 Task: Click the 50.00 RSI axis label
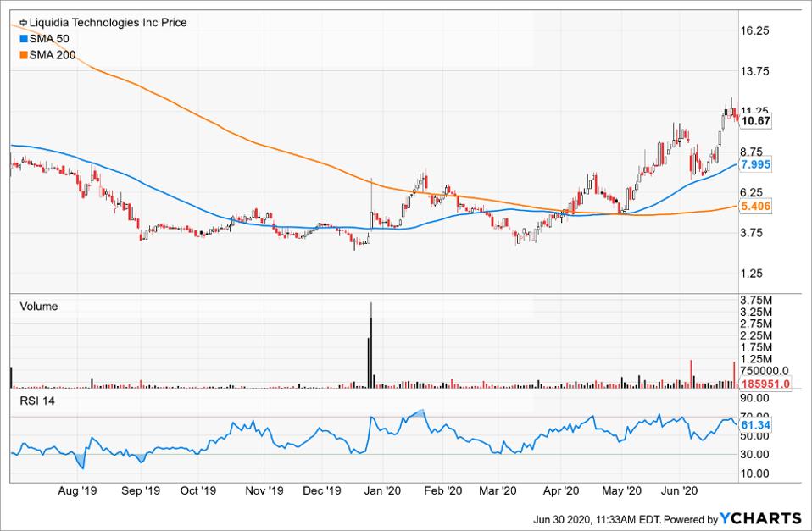point(755,436)
